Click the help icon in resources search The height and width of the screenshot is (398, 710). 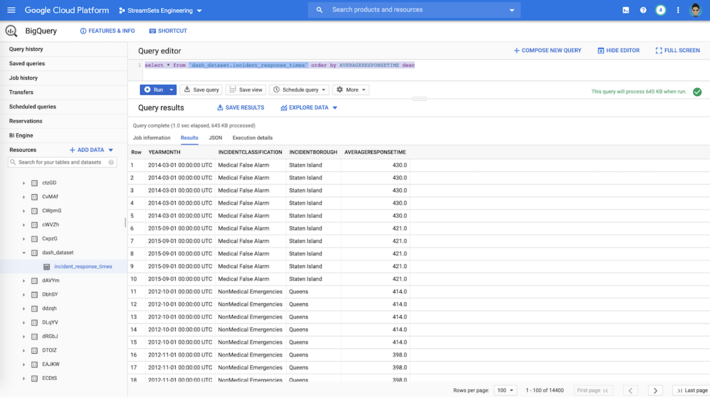pyautogui.click(x=111, y=162)
